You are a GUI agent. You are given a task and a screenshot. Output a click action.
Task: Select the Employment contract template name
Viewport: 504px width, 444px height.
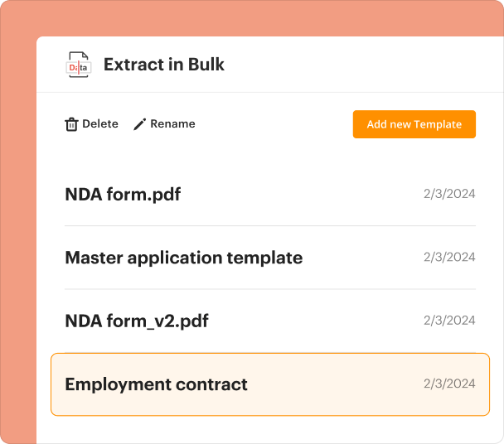pyautogui.click(x=156, y=384)
